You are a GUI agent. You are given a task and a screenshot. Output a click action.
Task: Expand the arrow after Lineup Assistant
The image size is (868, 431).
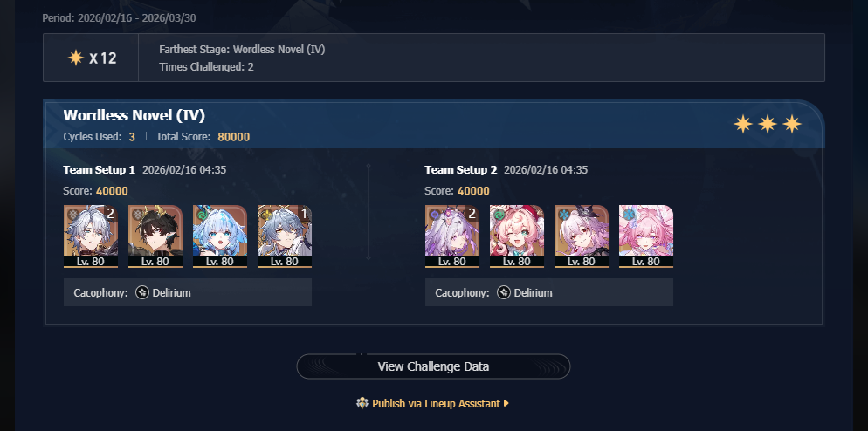pyautogui.click(x=506, y=403)
